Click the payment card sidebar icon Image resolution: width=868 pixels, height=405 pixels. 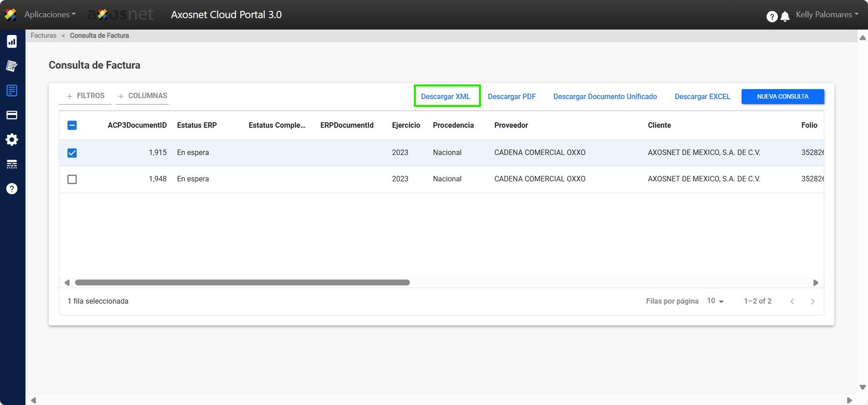pos(12,115)
